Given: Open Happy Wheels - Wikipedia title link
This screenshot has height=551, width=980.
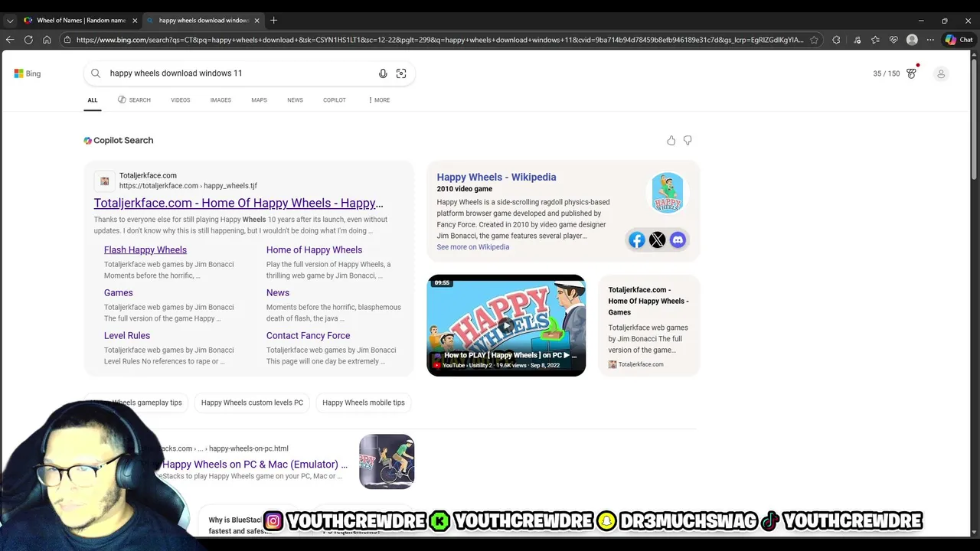Looking at the screenshot, I should (x=496, y=177).
